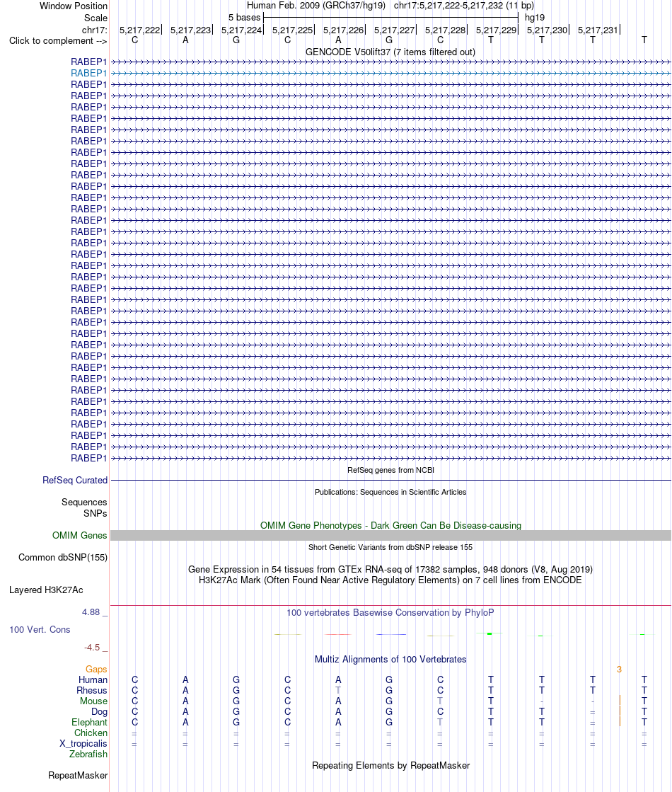The height and width of the screenshot is (792, 672).
Task: Click the Sequences track label
Action: (x=84, y=502)
